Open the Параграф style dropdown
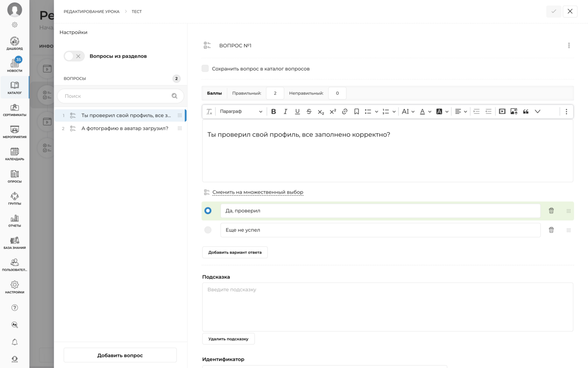This screenshot has width=588, height=368. pos(241,111)
